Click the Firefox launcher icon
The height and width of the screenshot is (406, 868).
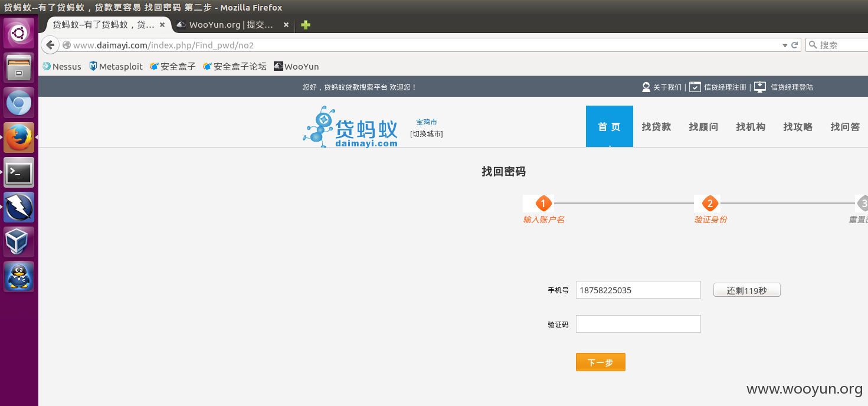tap(19, 137)
